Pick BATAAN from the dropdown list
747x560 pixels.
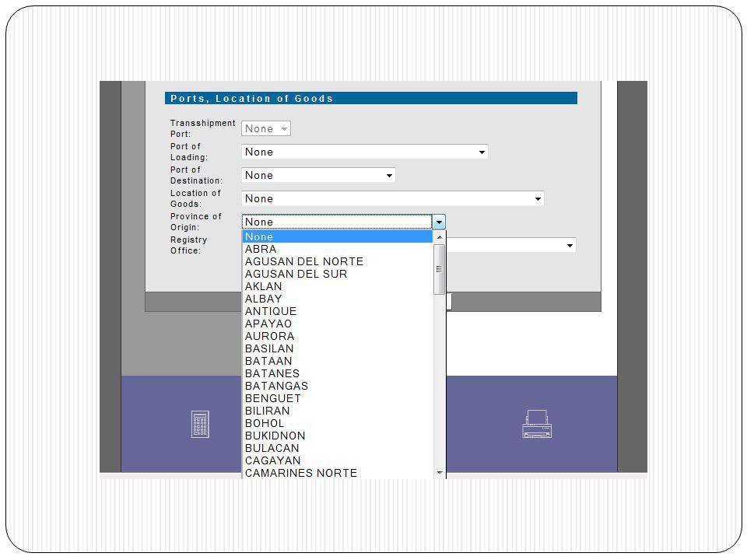tap(337, 361)
